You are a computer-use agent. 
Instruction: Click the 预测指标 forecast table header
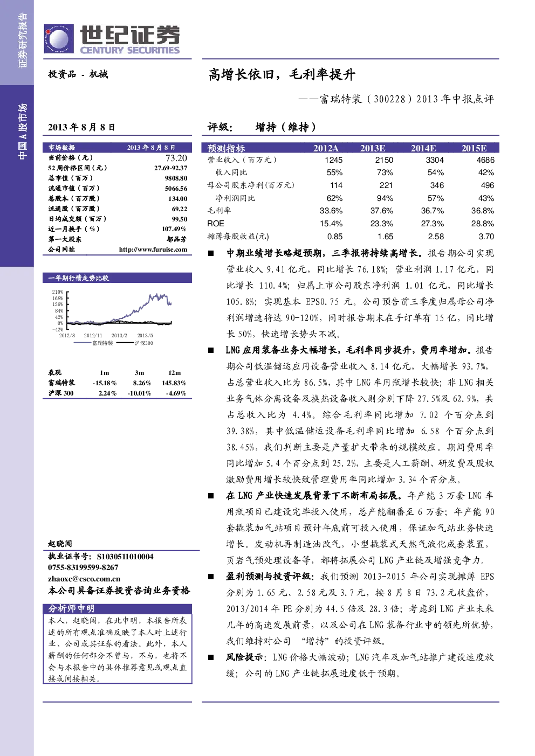point(226,148)
